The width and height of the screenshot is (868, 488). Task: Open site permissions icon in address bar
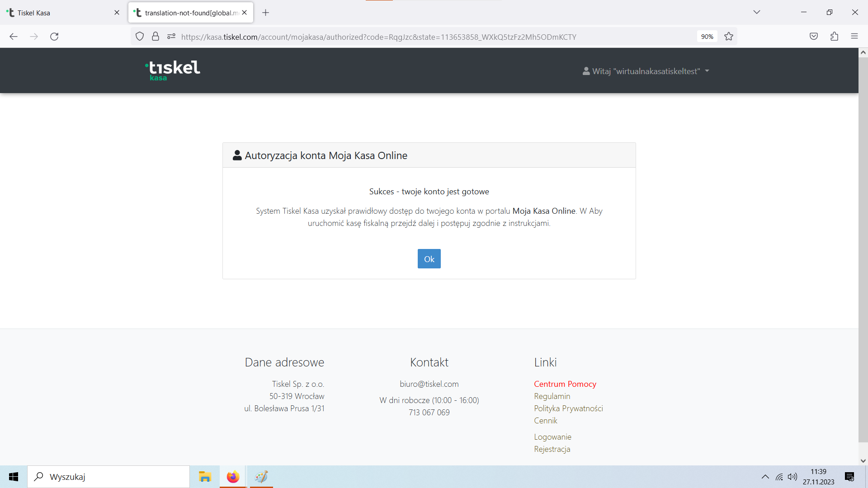[171, 37]
